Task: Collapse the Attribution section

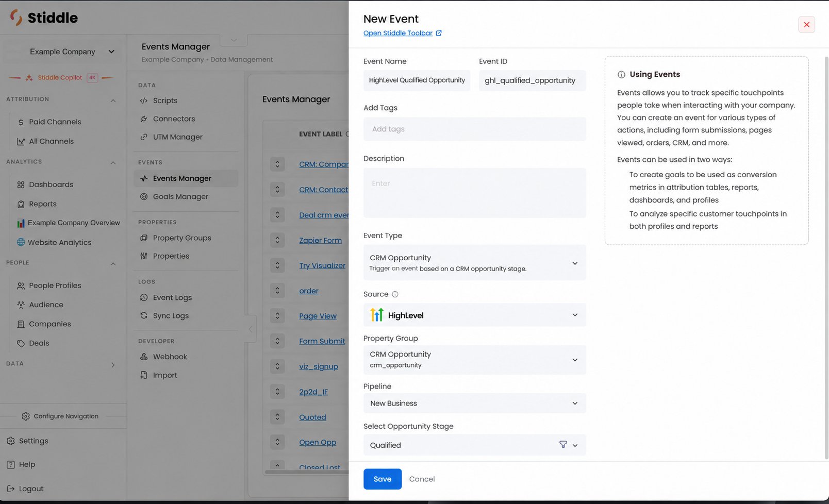Action: 113,100
